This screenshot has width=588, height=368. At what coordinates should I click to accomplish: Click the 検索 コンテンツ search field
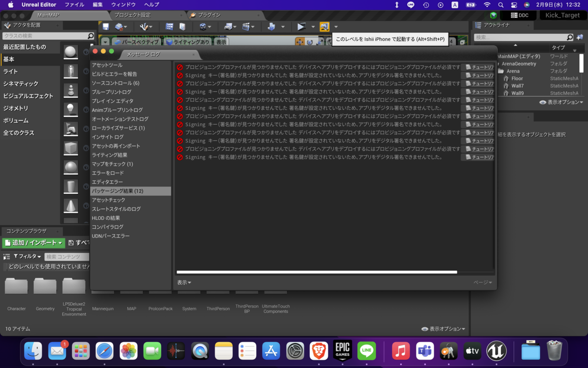pos(67,257)
